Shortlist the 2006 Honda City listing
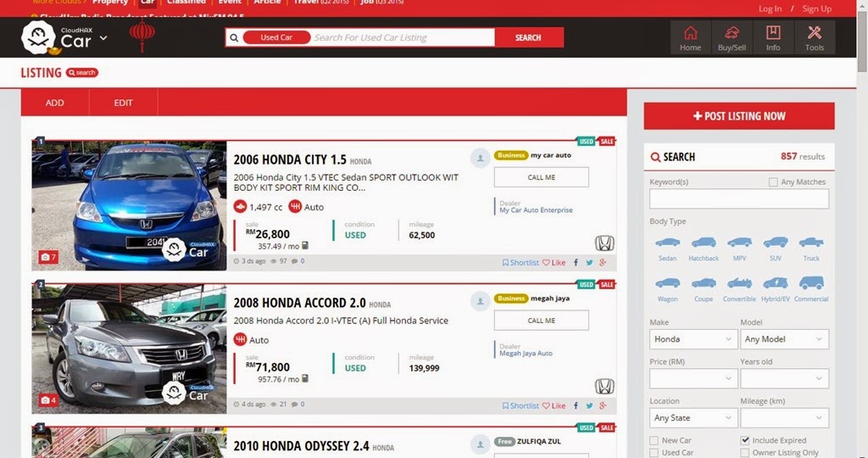This screenshot has width=868, height=458. (520, 263)
